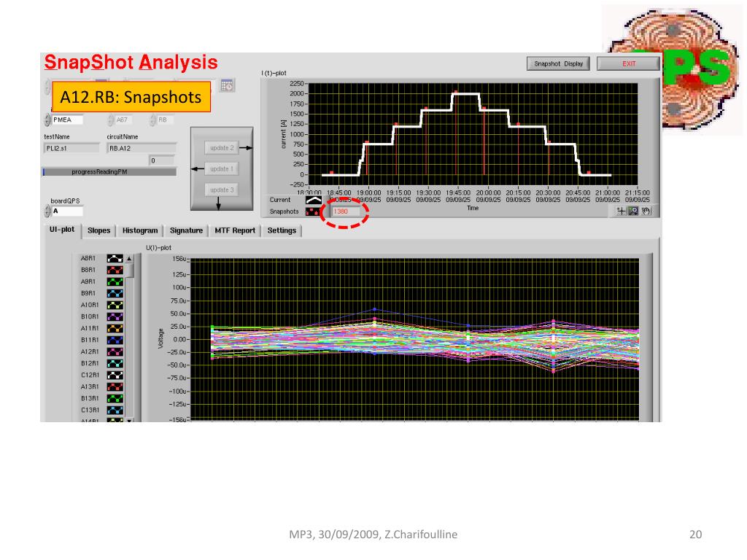The height and width of the screenshot is (560, 747).
Task: Click the A9R1 plot legend icon
Action: pyautogui.click(x=115, y=281)
